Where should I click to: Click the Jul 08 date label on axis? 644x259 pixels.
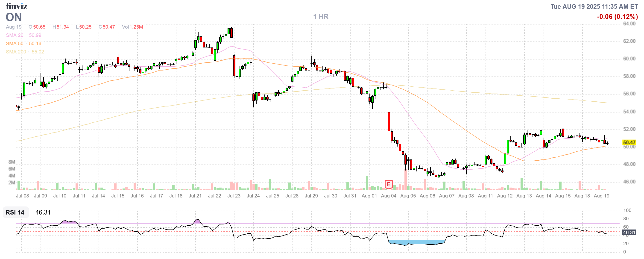(x=23, y=196)
